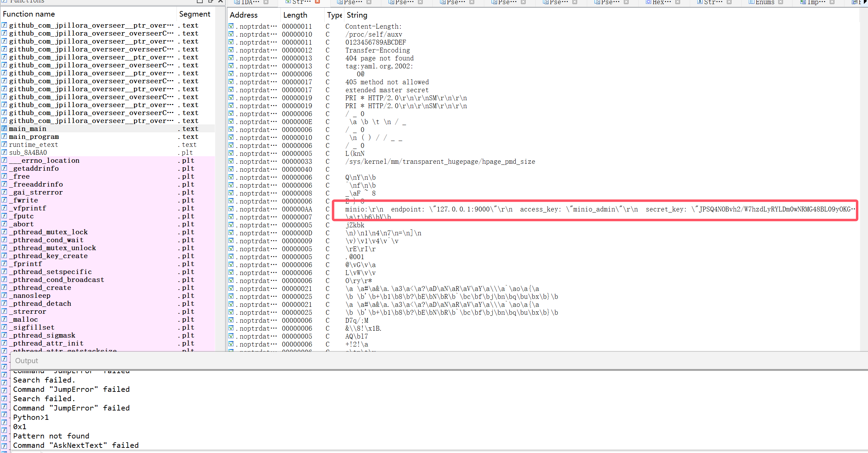Close the IDA view tab
Screen dimensions: 868x453
click(x=266, y=2)
